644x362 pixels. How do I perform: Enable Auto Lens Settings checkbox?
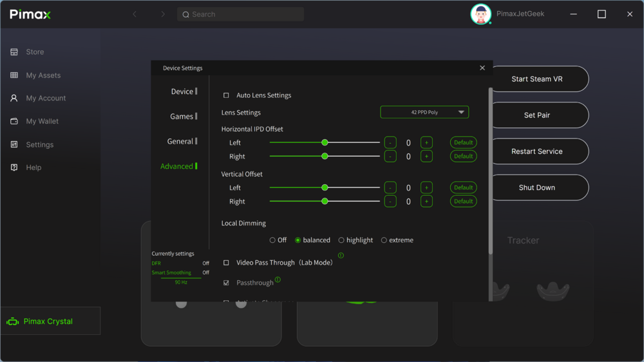(x=226, y=95)
